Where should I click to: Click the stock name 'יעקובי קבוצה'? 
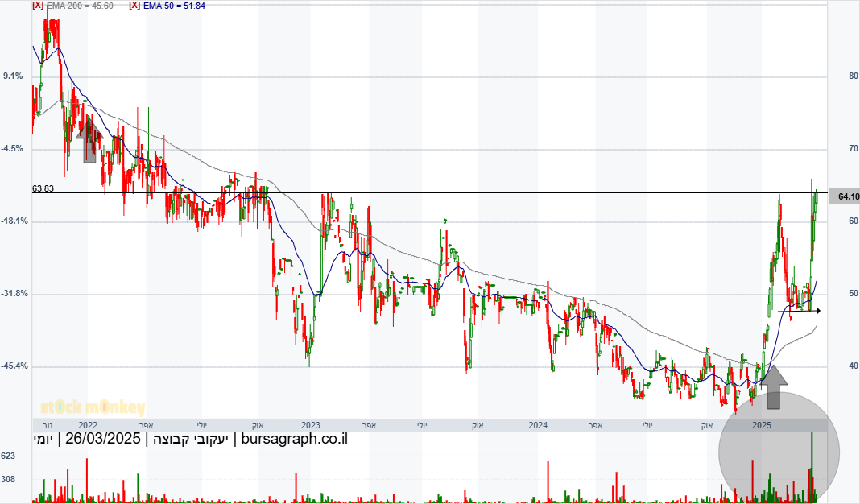click(x=190, y=439)
